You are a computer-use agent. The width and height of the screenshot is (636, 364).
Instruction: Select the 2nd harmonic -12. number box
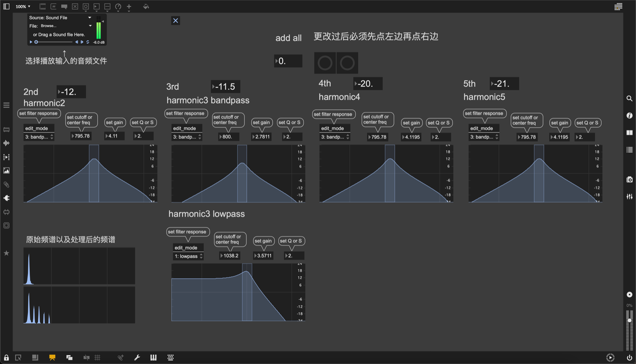tap(71, 92)
